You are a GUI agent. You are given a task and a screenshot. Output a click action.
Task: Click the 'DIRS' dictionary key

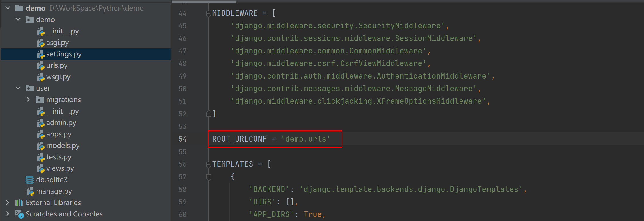[262, 202]
